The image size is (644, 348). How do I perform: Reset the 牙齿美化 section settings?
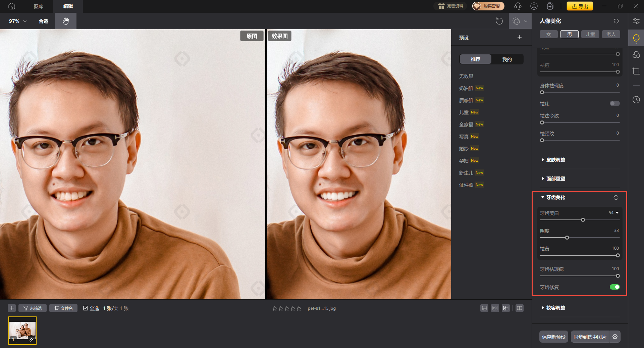click(616, 198)
